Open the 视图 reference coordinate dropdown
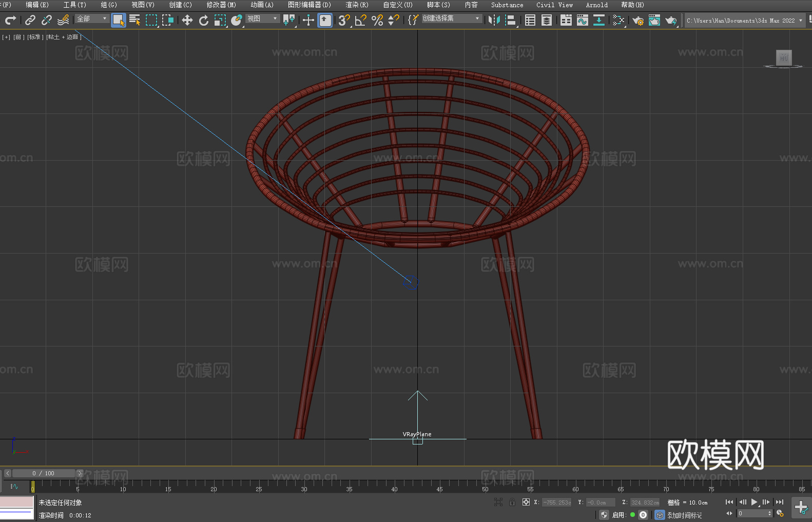 click(x=262, y=18)
